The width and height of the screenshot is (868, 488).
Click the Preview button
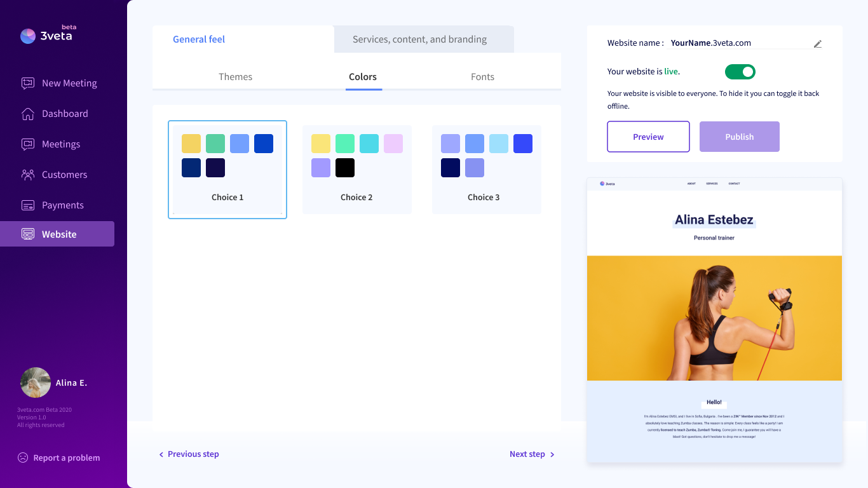coord(648,137)
